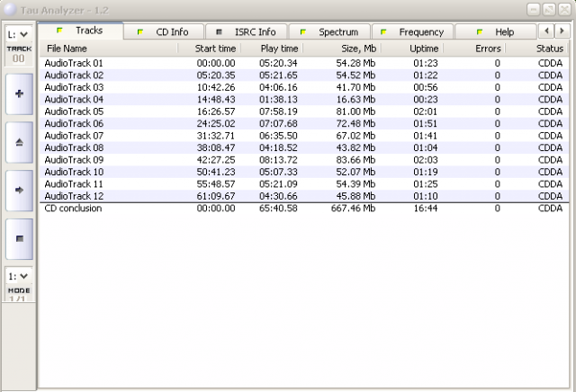Switch to the Spectrum tab
Image resolution: width=576 pixels, height=392 pixels.
pyautogui.click(x=329, y=32)
